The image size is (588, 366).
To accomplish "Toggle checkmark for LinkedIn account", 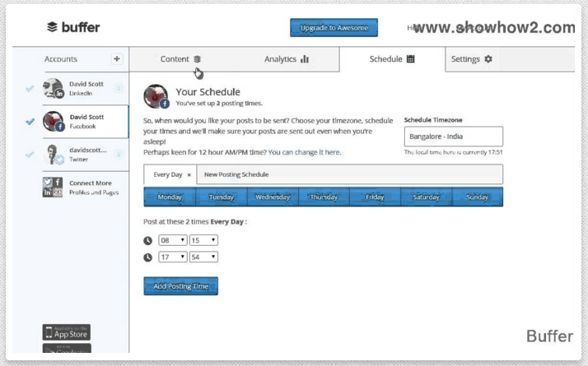I will point(30,88).
